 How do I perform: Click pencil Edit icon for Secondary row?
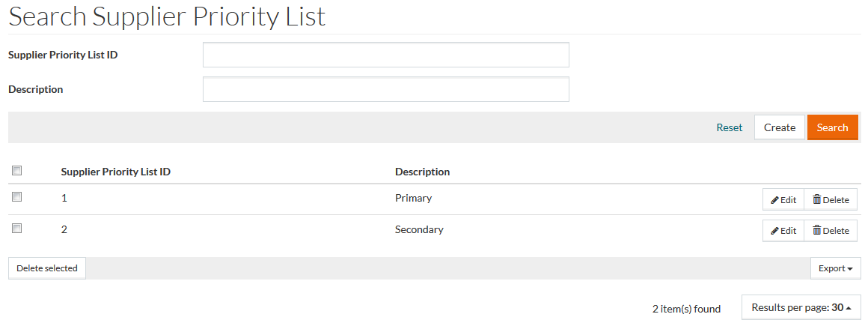click(x=775, y=231)
